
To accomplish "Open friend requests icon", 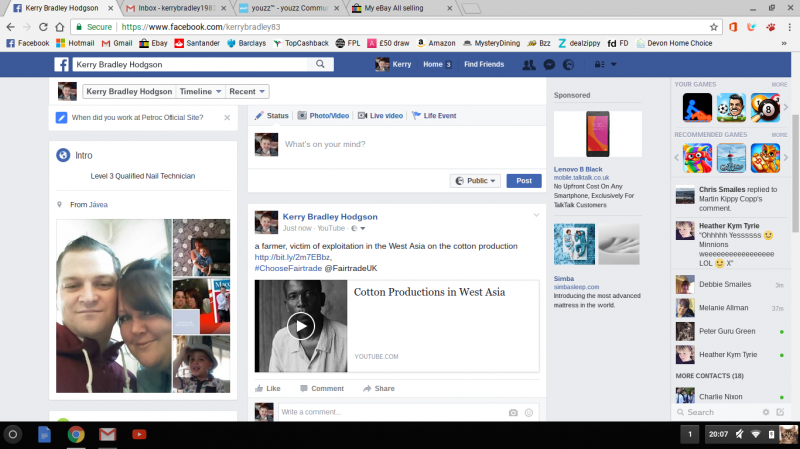I will point(529,64).
